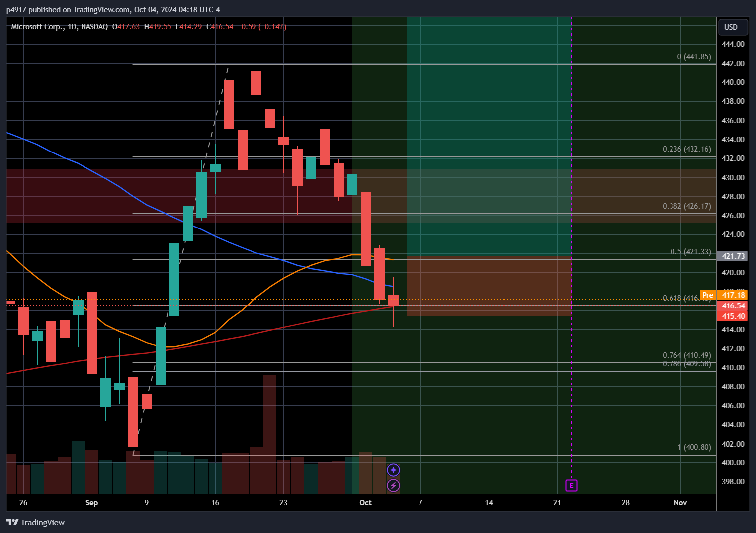This screenshot has height=533, width=756.
Task: Click the purple lightning bolt icon
Action: 393,485
